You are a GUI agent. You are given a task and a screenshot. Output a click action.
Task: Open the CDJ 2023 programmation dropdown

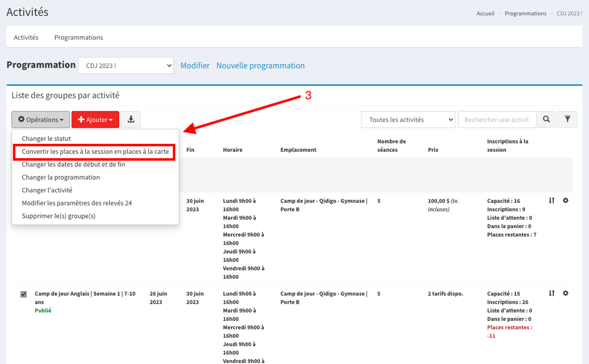[126, 66]
